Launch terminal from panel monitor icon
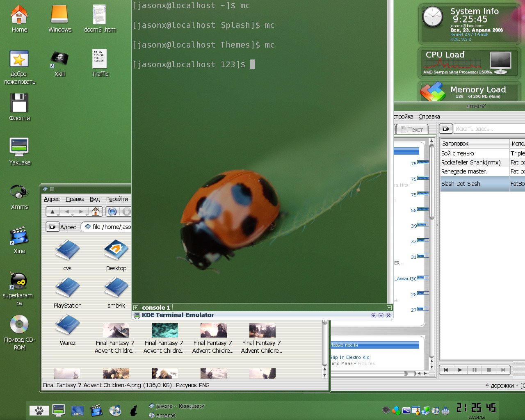 [x=59, y=410]
